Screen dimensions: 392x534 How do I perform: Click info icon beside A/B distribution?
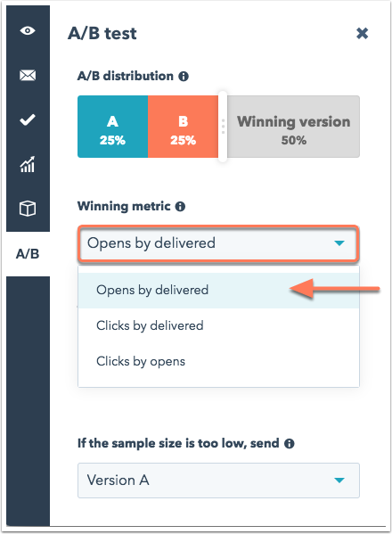tap(184, 77)
